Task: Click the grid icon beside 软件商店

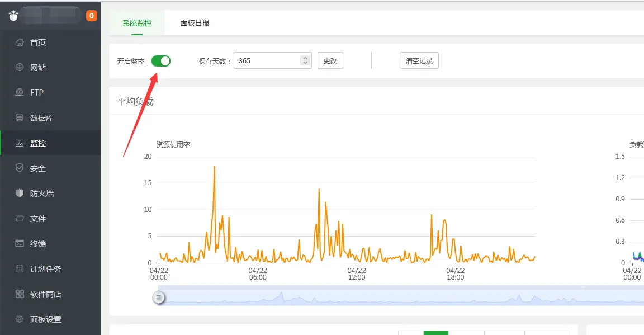Action: pos(20,294)
